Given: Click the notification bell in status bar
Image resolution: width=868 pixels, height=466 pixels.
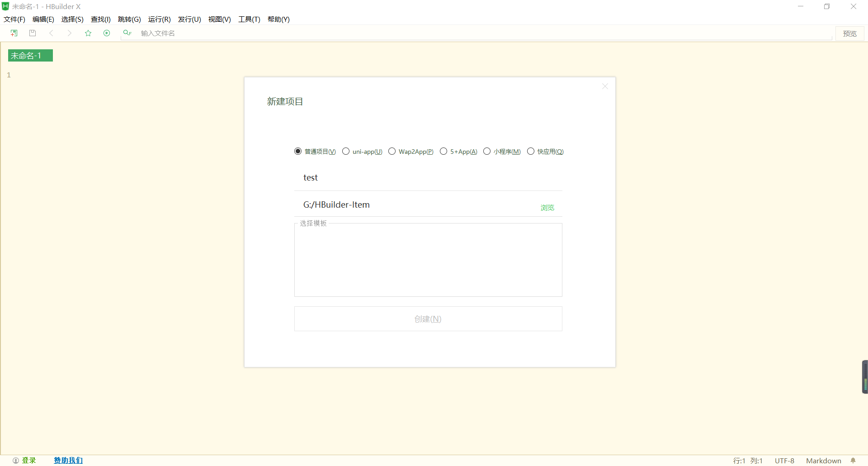Looking at the screenshot, I should coord(853,461).
